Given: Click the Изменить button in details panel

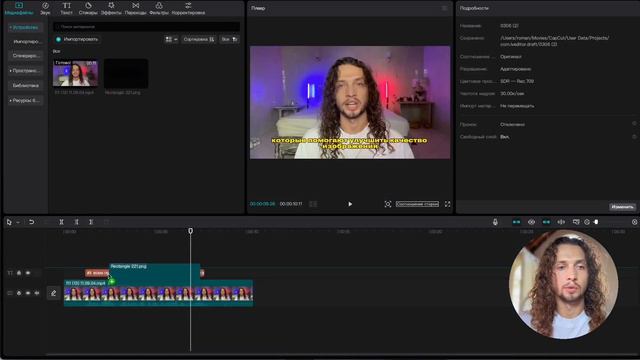Looking at the screenshot, I should point(622,207).
